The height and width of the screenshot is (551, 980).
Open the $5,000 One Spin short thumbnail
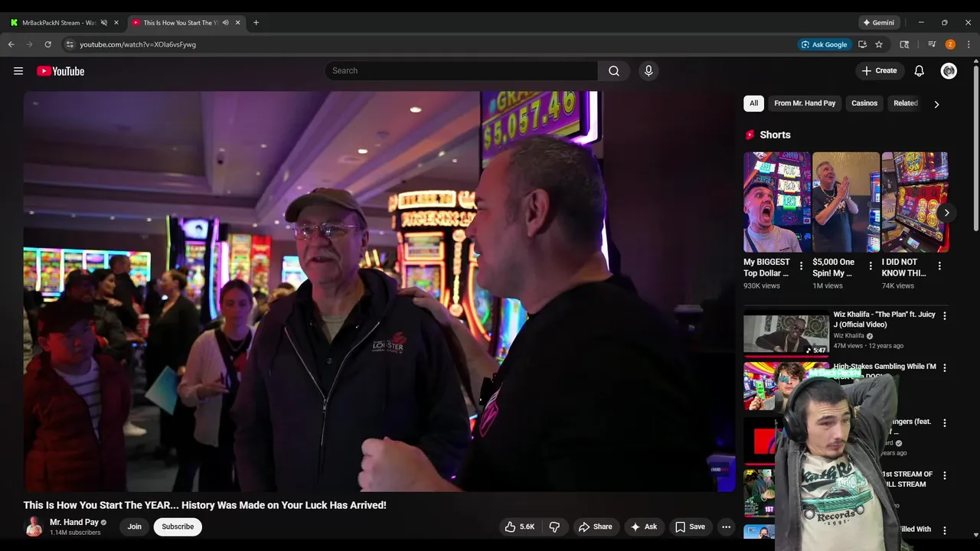point(846,202)
